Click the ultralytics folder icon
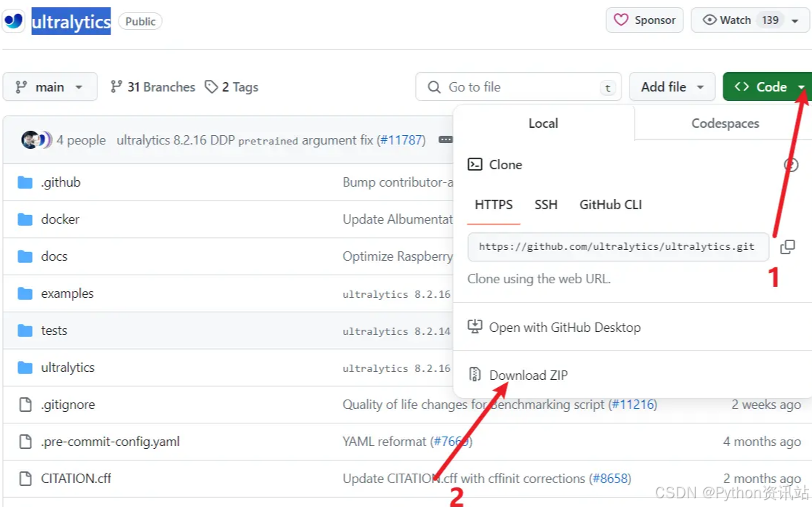812x507 pixels. point(25,368)
